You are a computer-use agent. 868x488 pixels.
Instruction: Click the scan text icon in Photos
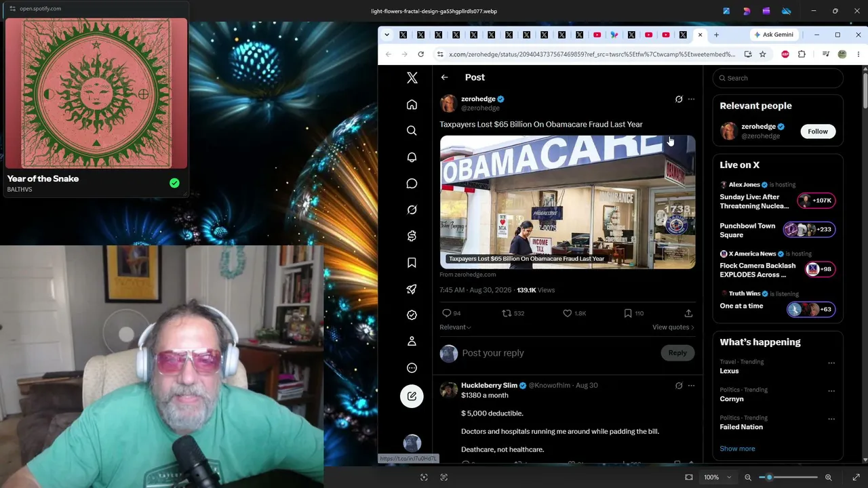443,477
